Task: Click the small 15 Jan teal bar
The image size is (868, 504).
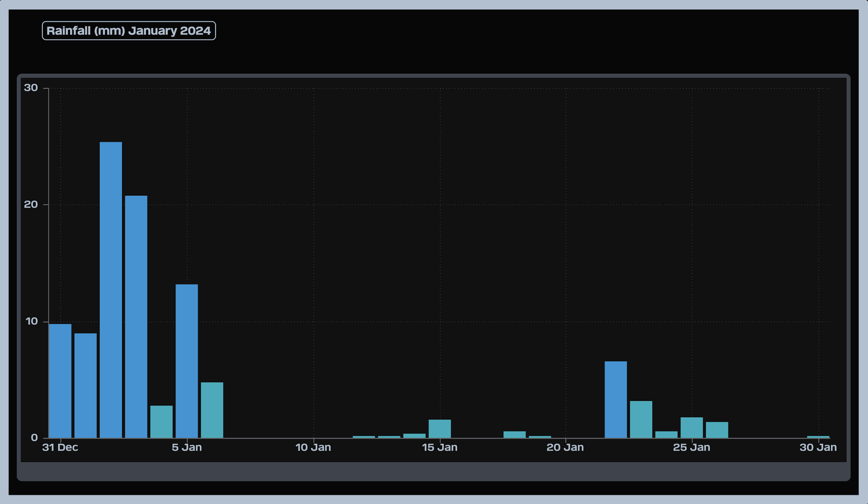Action: [440, 429]
